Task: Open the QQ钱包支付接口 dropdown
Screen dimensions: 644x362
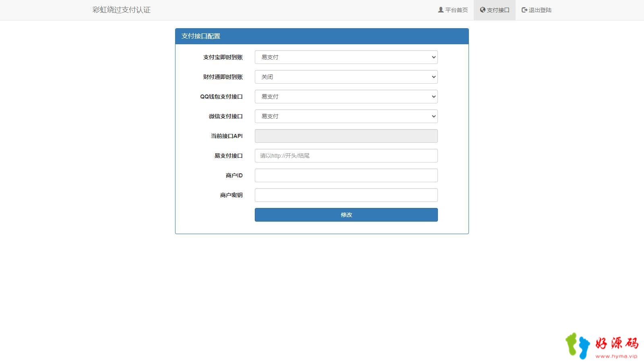Action: pyautogui.click(x=346, y=97)
